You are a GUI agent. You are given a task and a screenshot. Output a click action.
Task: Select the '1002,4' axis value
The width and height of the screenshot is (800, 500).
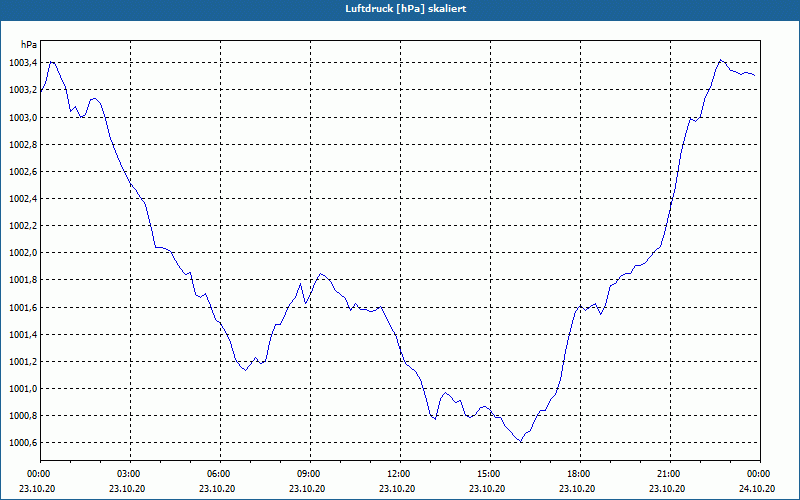(x=23, y=198)
